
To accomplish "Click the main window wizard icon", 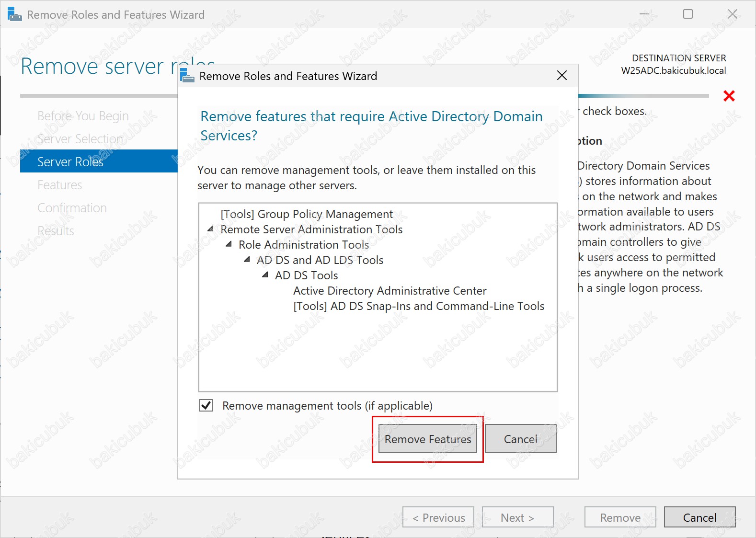I will [14, 14].
